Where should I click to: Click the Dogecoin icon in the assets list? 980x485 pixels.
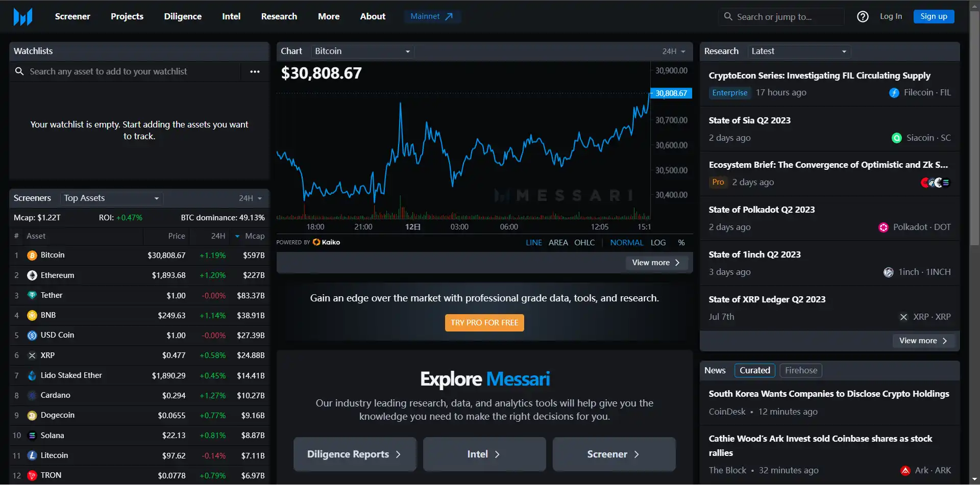pos(32,415)
